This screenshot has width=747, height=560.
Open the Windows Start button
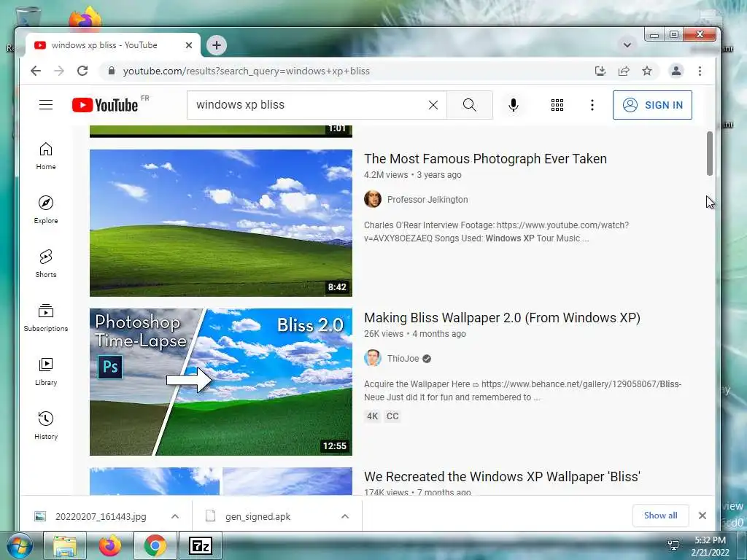20,545
